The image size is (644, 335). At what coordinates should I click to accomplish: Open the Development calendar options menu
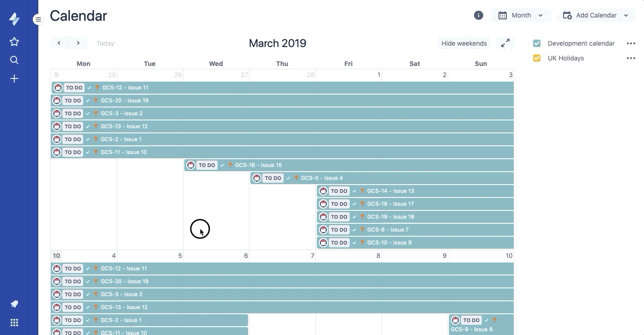(631, 43)
